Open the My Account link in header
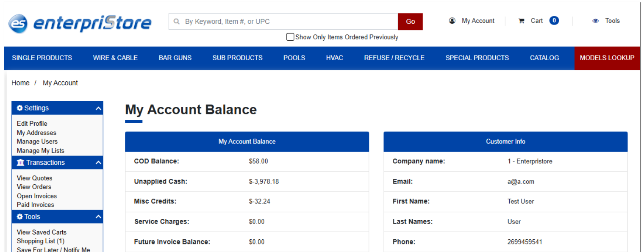644x252 pixels. coord(478,21)
